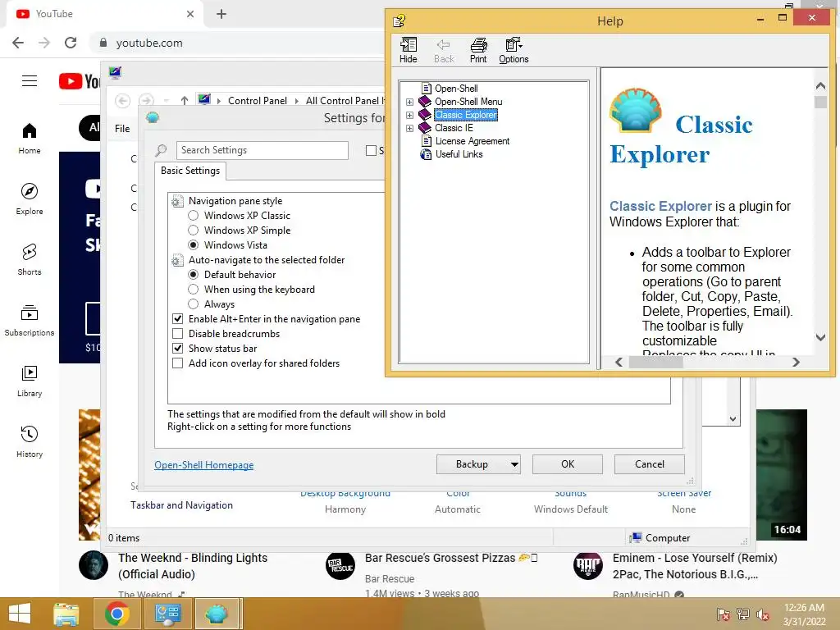Click the OK button in Settings

pyautogui.click(x=568, y=464)
